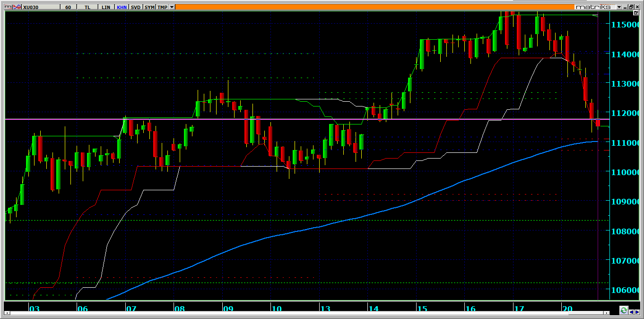The height and width of the screenshot is (319, 644).
Task: Click the 106000 price label
Action: click(626, 290)
